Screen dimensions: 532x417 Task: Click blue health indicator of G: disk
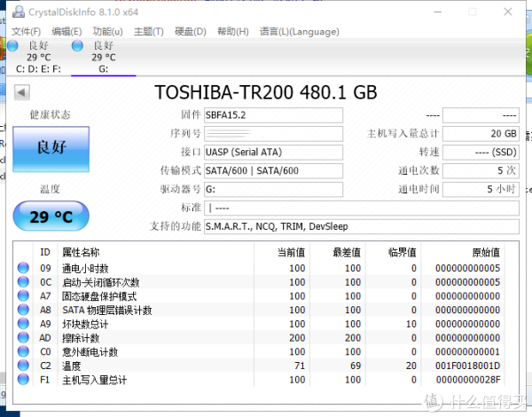pyautogui.click(x=77, y=45)
